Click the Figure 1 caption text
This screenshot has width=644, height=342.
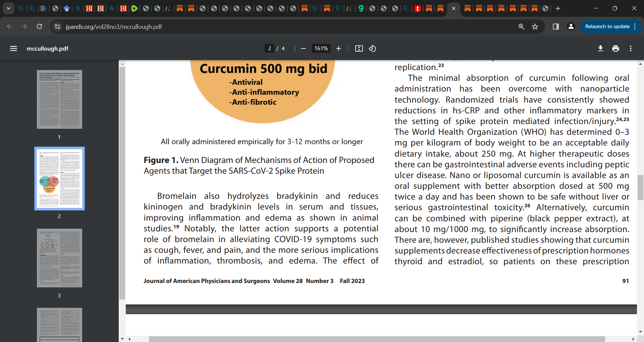[x=259, y=165]
